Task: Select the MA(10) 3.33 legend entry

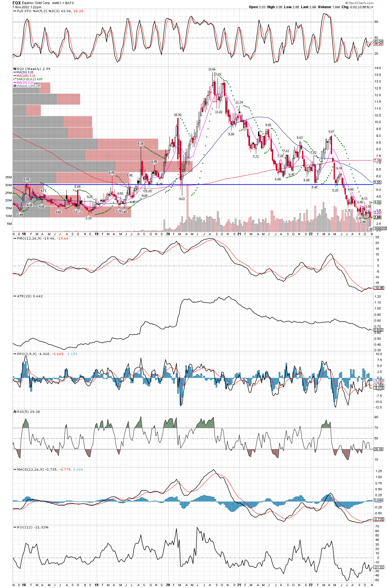Action: (x=25, y=83)
